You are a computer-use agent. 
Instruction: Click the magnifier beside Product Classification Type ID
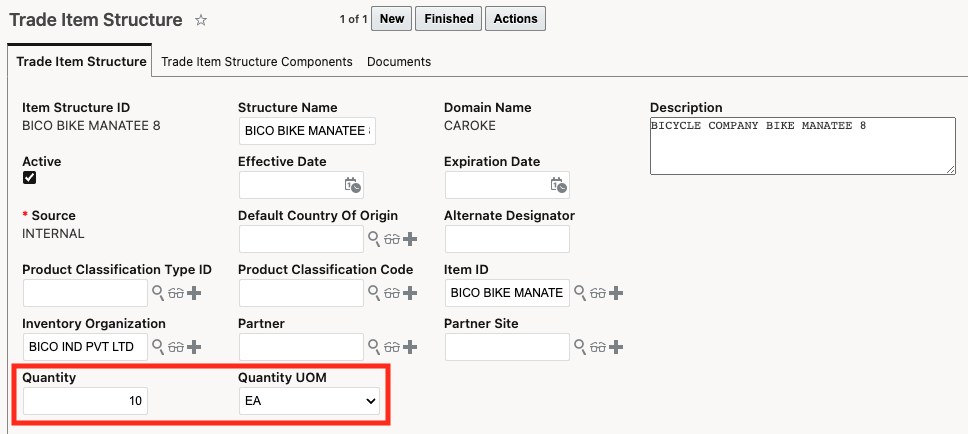click(x=157, y=293)
